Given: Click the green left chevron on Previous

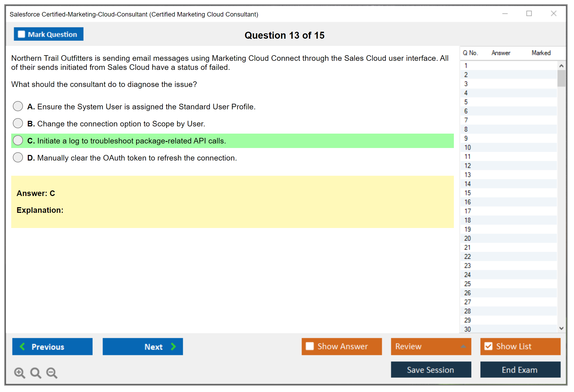Looking at the screenshot, I should 22,346.
